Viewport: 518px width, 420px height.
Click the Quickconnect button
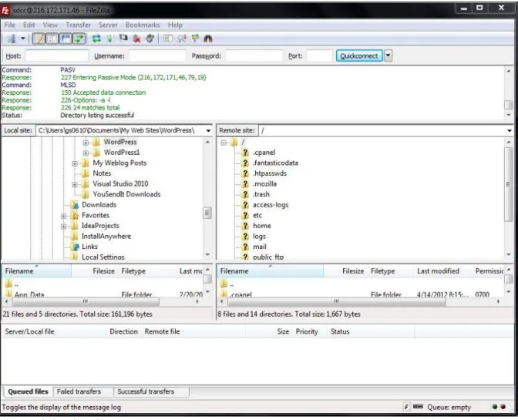(359, 55)
